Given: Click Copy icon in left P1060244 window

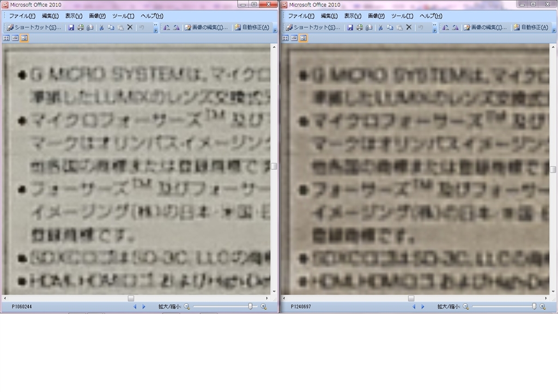Looking at the screenshot, I should pyautogui.click(x=111, y=27).
